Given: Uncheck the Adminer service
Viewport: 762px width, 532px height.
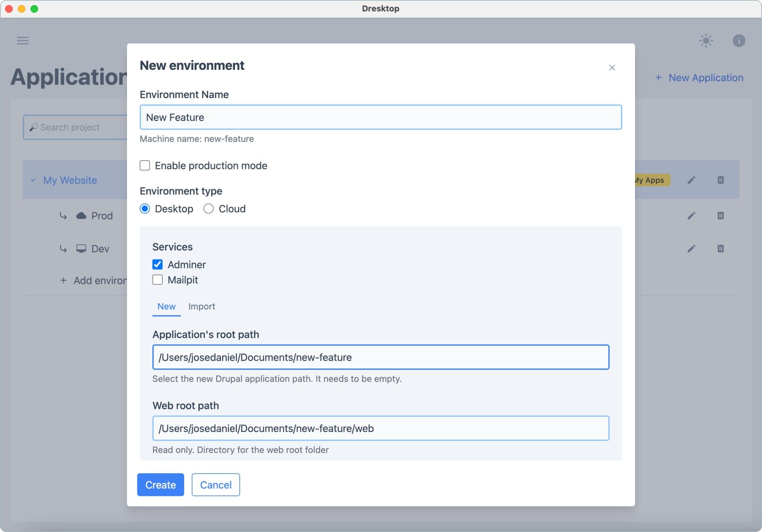Looking at the screenshot, I should coord(157,264).
